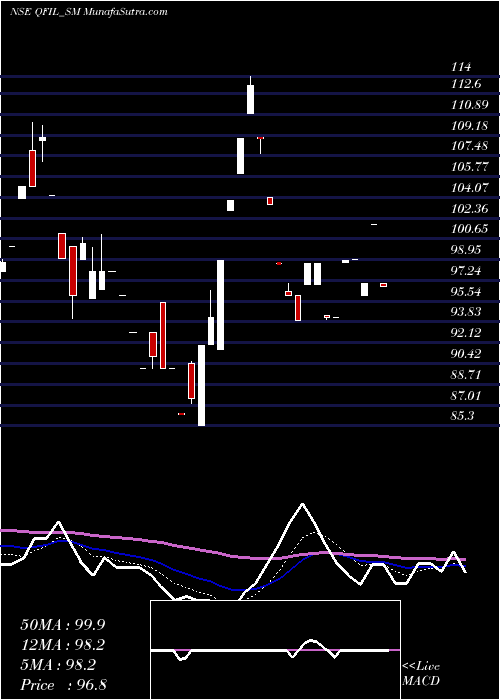Click the 93.83 price label
Screen dimensions: 500x700
coord(466,312)
